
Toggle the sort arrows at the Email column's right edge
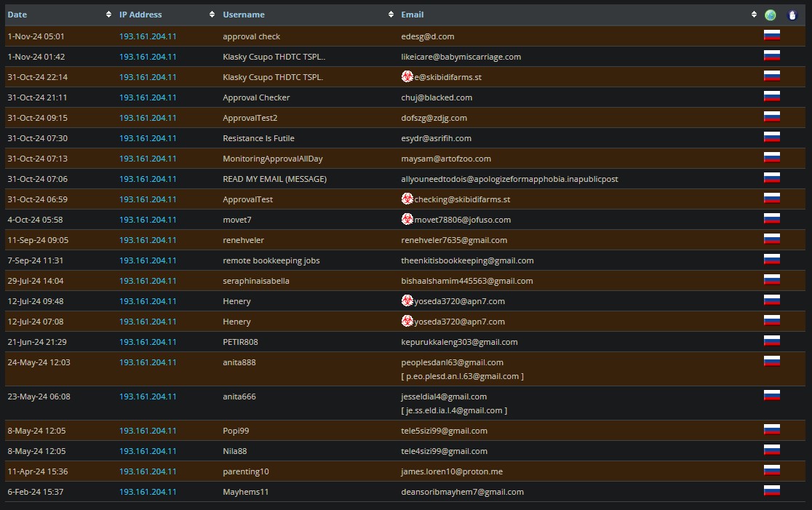754,15
